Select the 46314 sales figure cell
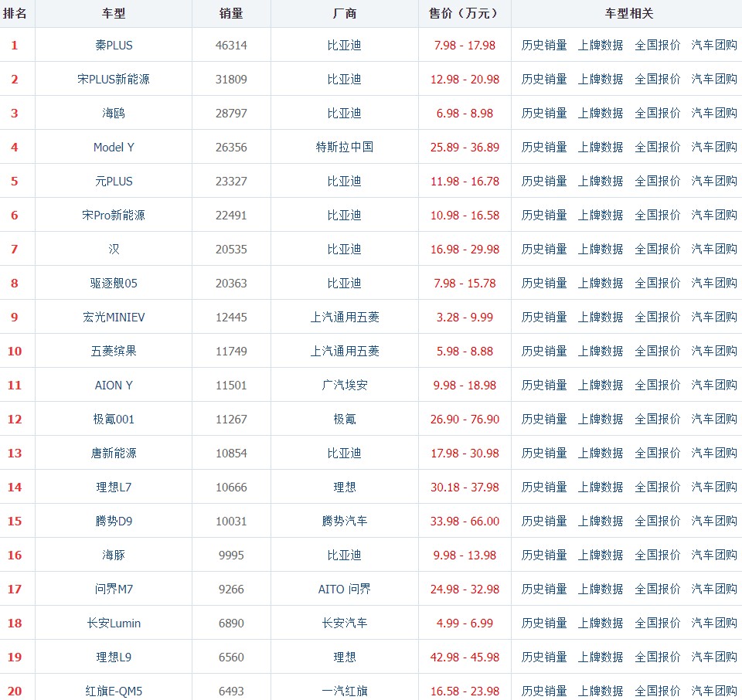The width and height of the screenshot is (742, 700). [231, 46]
